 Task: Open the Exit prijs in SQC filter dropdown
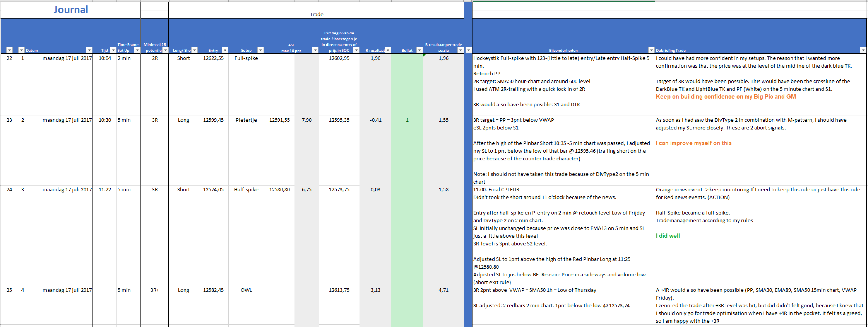pyautogui.click(x=356, y=50)
